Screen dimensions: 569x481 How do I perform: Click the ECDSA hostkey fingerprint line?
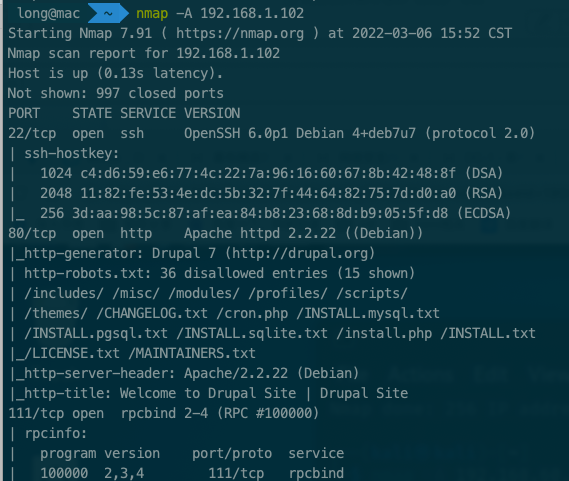pos(275,213)
